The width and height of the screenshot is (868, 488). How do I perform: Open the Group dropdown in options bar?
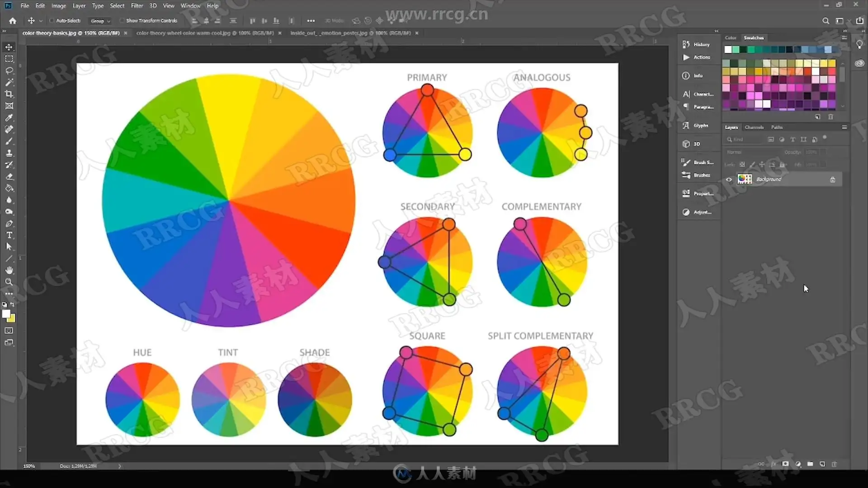point(100,21)
